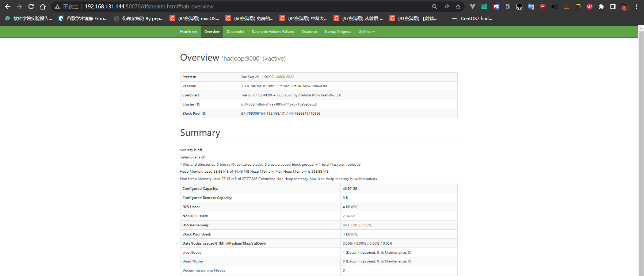Click the page vertical scrollbar
The image size is (644, 276).
click(x=641, y=146)
